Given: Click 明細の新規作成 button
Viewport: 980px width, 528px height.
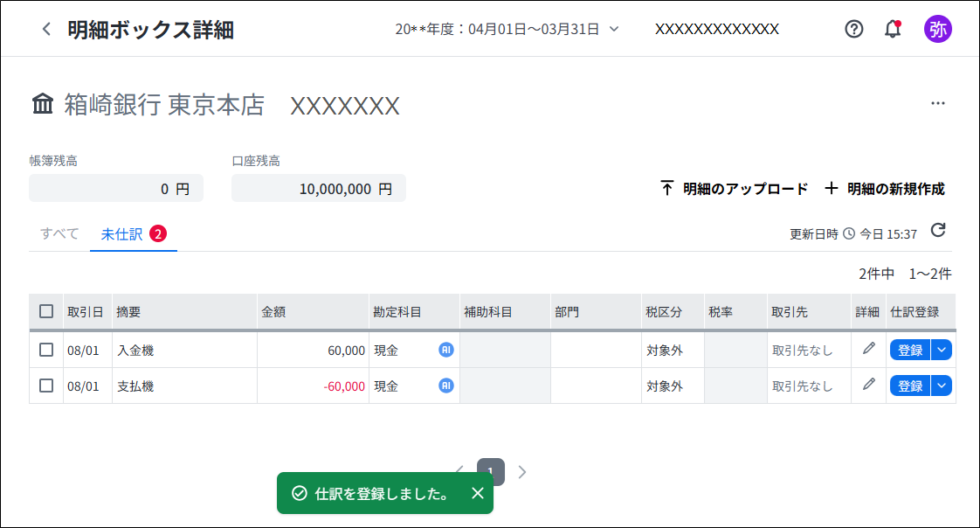Looking at the screenshot, I should (885, 188).
